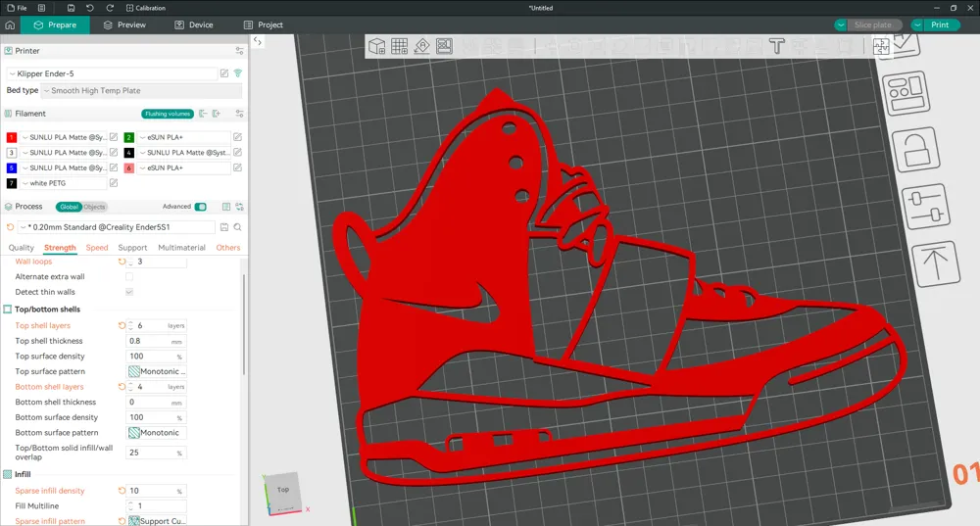Open the Assembly view puzzle icon
980x526 pixels.
(x=881, y=46)
